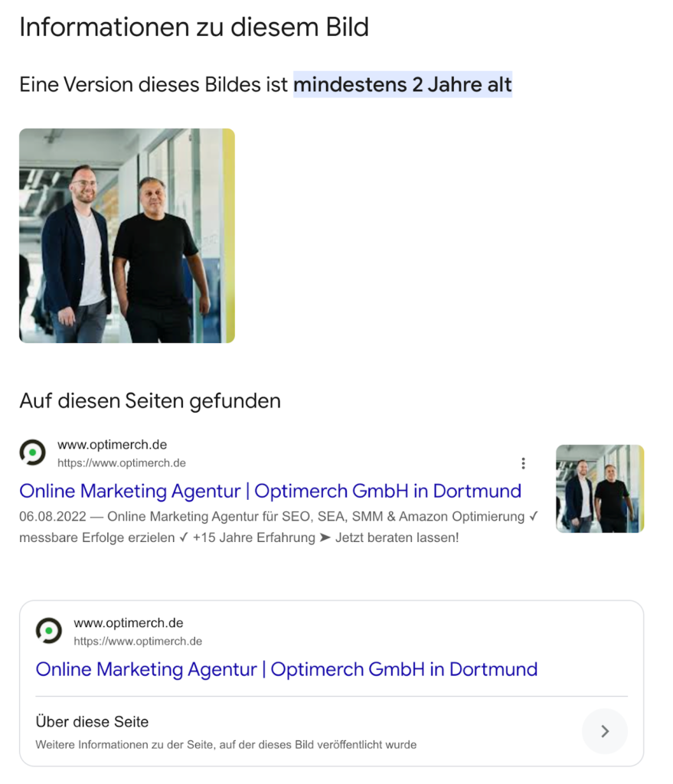Click the 06.08.2022 date in the snippet
This screenshot has width=673, height=784.
tap(53, 517)
